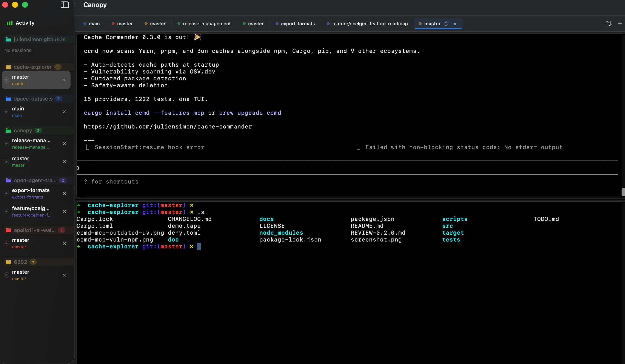Open the feature/ocelg... session in sidebar
625x364 pixels.
click(36, 211)
